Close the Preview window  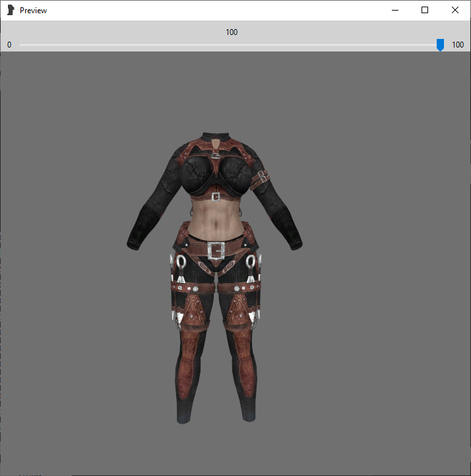(455, 10)
